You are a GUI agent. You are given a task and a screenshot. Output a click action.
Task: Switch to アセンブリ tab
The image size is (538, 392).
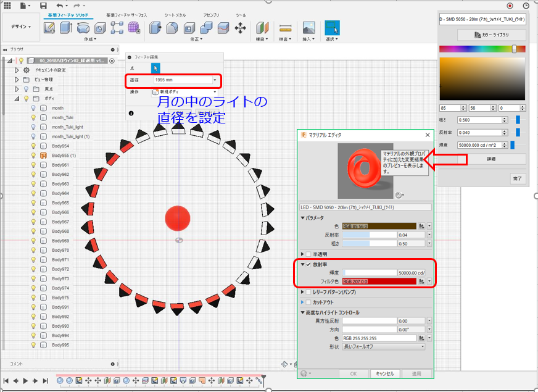coord(211,15)
